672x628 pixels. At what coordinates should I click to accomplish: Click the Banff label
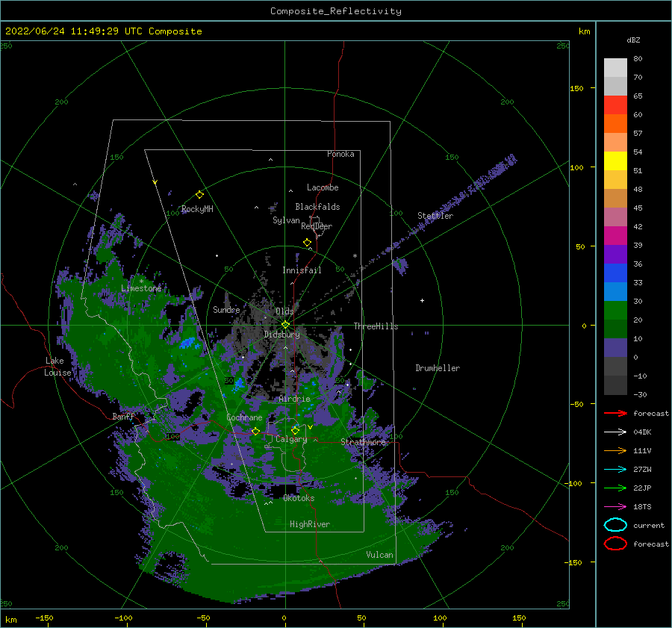tap(123, 416)
